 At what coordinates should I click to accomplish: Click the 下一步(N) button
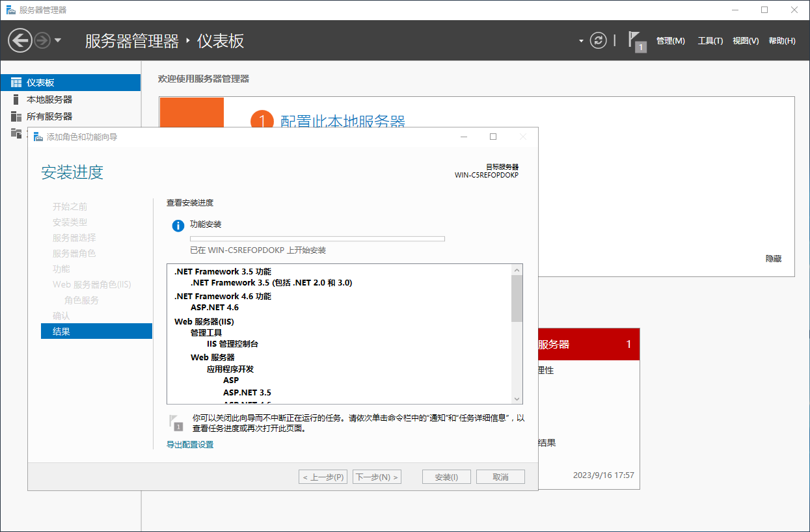(377, 477)
